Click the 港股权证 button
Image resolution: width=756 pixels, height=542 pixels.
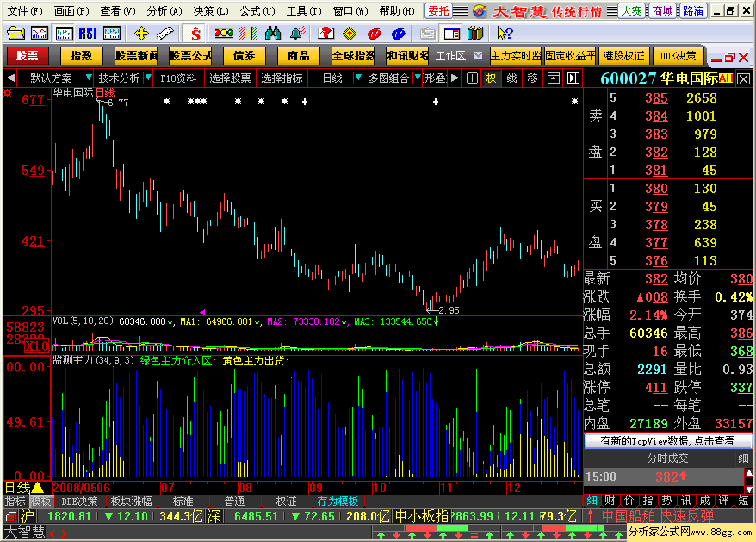click(623, 56)
